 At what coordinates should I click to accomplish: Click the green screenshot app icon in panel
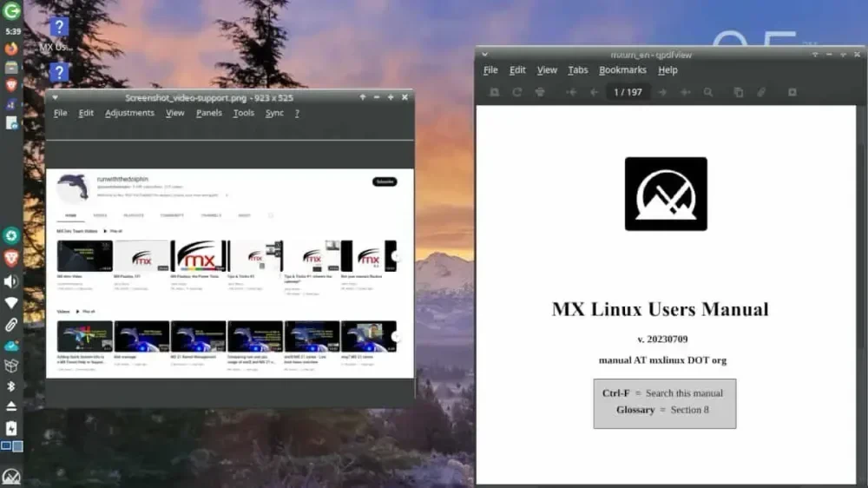[11, 235]
